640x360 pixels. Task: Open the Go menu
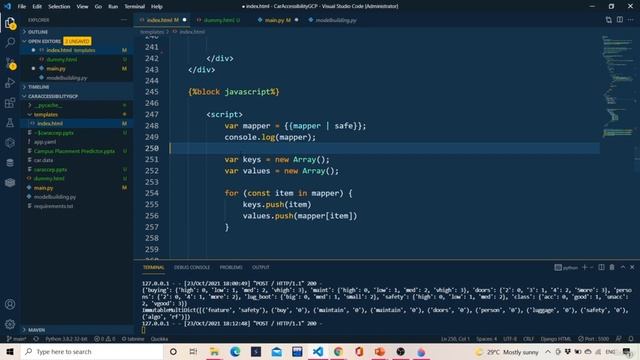pyautogui.click(x=98, y=7)
